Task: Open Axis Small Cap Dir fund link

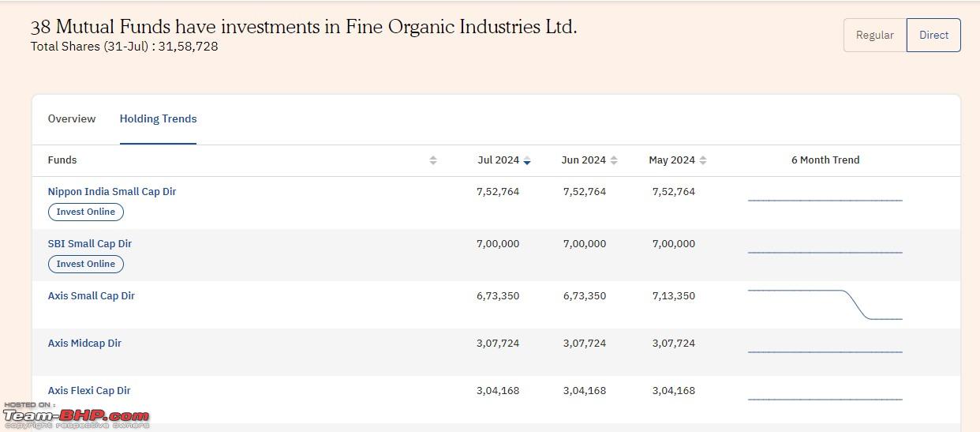Action: point(92,296)
